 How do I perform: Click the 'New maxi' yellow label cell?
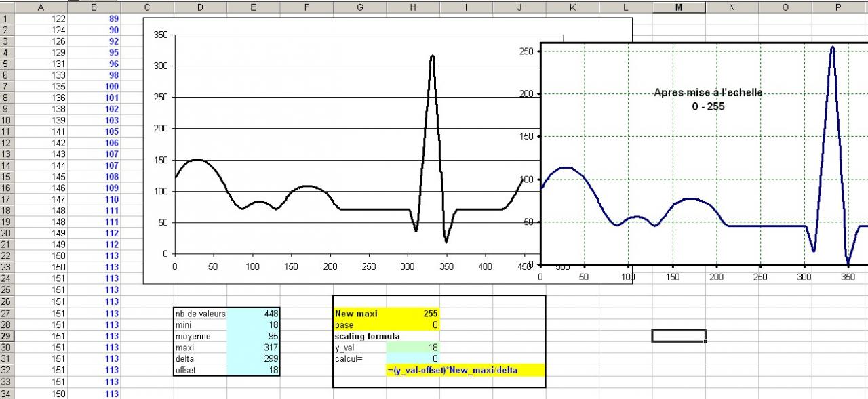click(359, 314)
